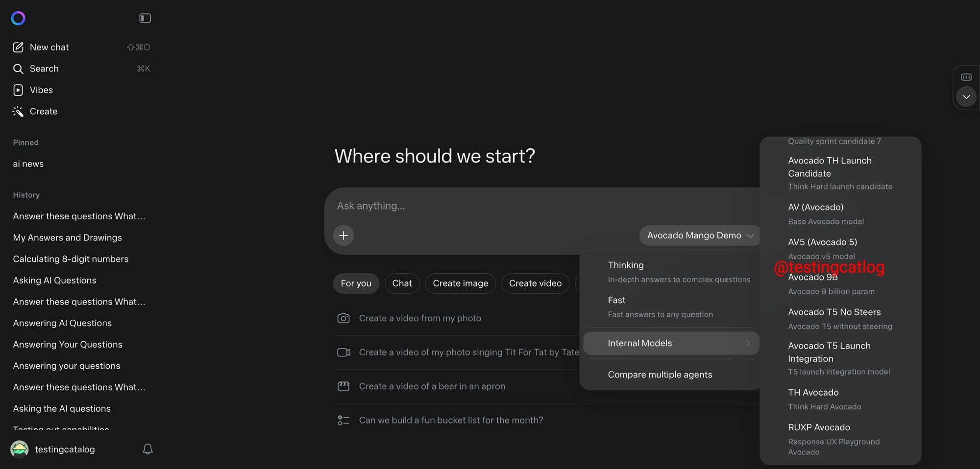The image size is (980, 469).
Task: Open the Avocado Mango Demo model dropdown
Action: [x=699, y=235]
